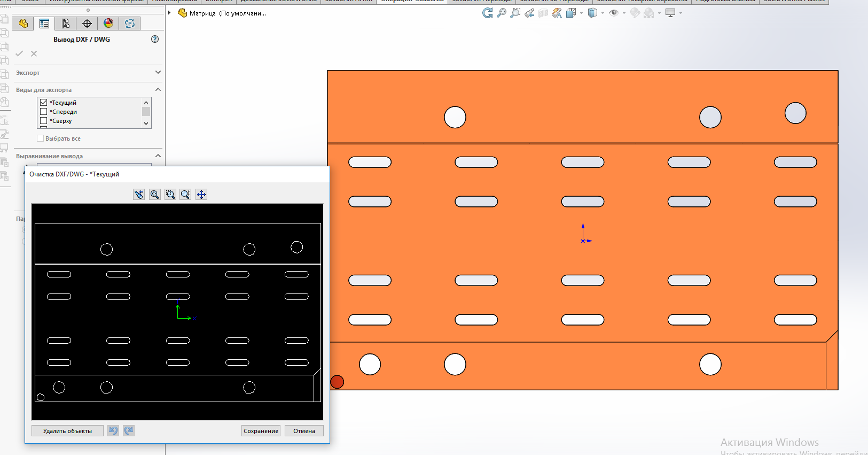Undo the last removal in the cleanup dialog
Viewport: 868px width, 455px height.
[x=113, y=431]
